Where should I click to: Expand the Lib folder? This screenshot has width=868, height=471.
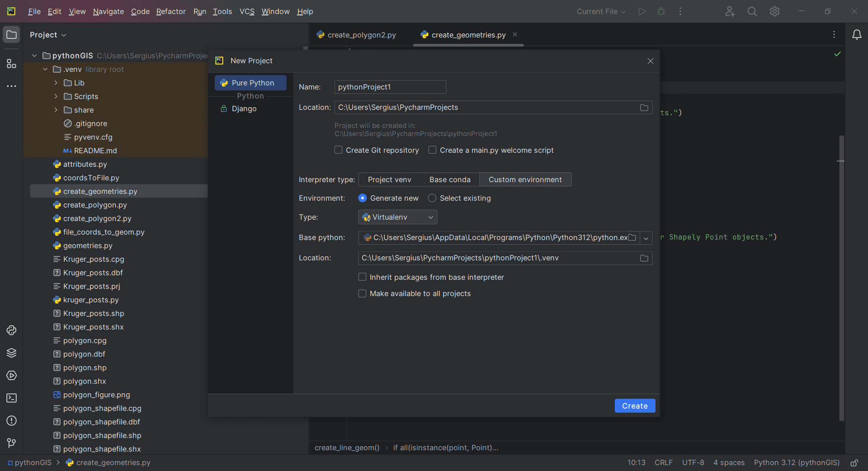click(x=56, y=83)
